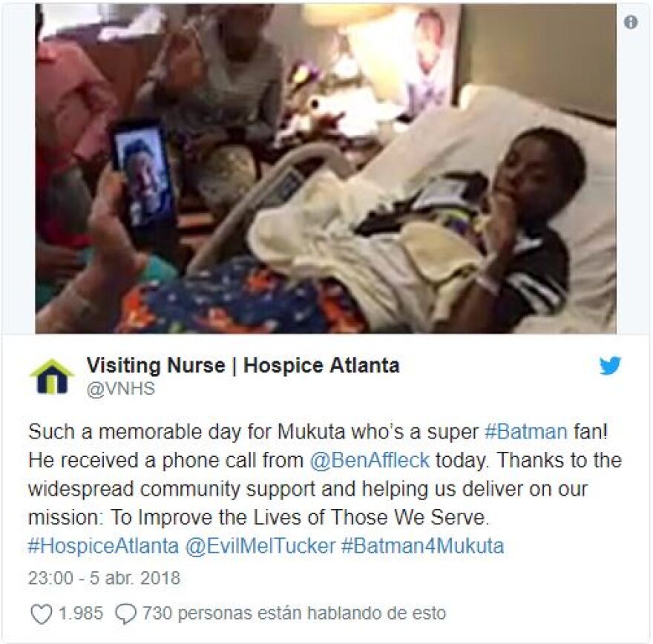Open the @EvilMelTucker mention
This screenshot has height=644, width=653.
[260, 546]
